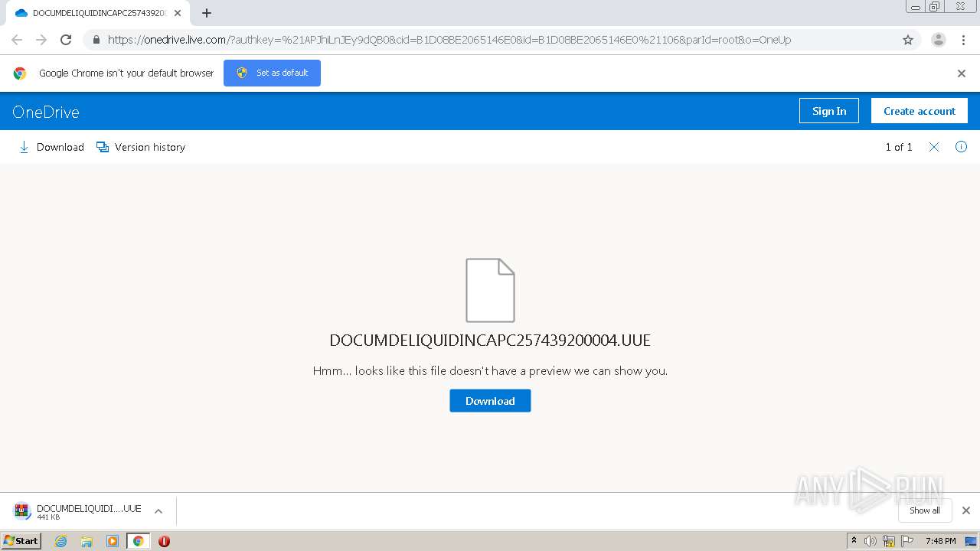Click the Action Center flag icon
This screenshot has height=551, width=980.
click(906, 541)
